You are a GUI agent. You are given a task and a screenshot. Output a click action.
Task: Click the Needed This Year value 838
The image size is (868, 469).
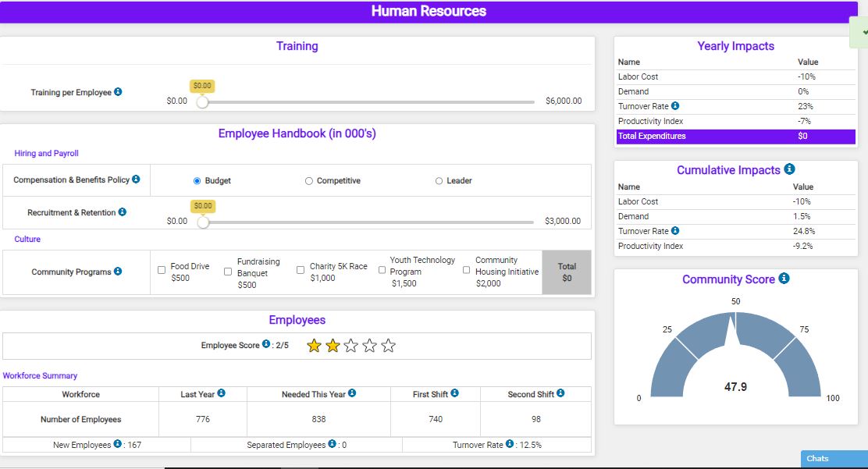point(318,419)
